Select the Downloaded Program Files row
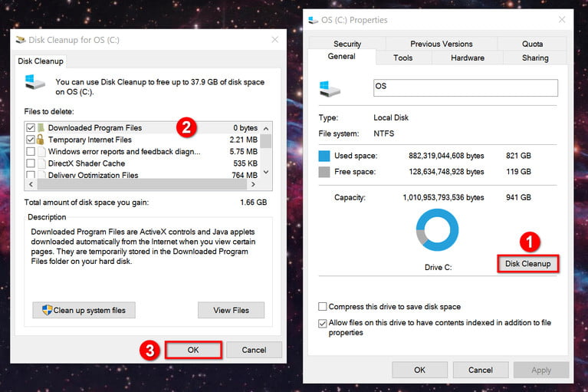 [x=143, y=128]
